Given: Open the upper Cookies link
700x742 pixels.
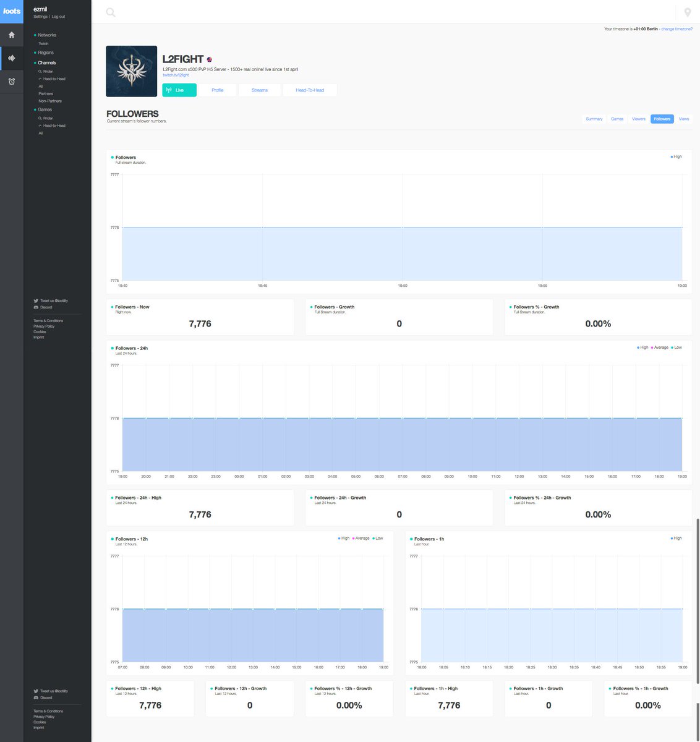Looking at the screenshot, I should 40,332.
